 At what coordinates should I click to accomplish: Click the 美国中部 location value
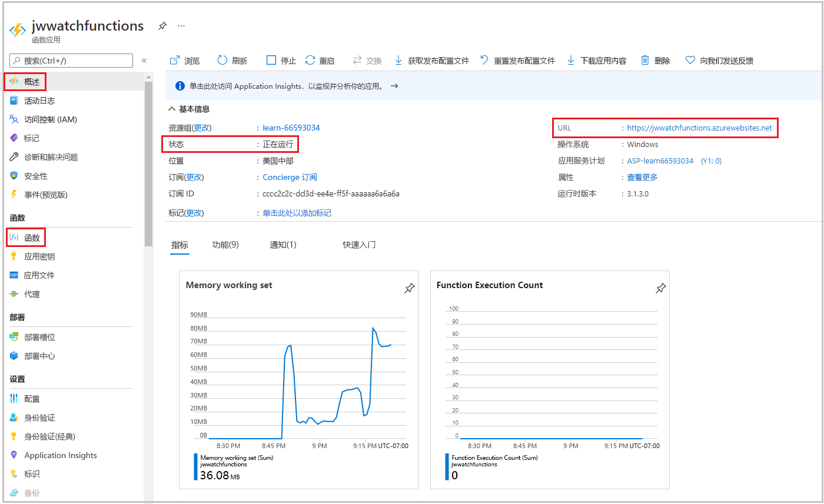coord(278,161)
